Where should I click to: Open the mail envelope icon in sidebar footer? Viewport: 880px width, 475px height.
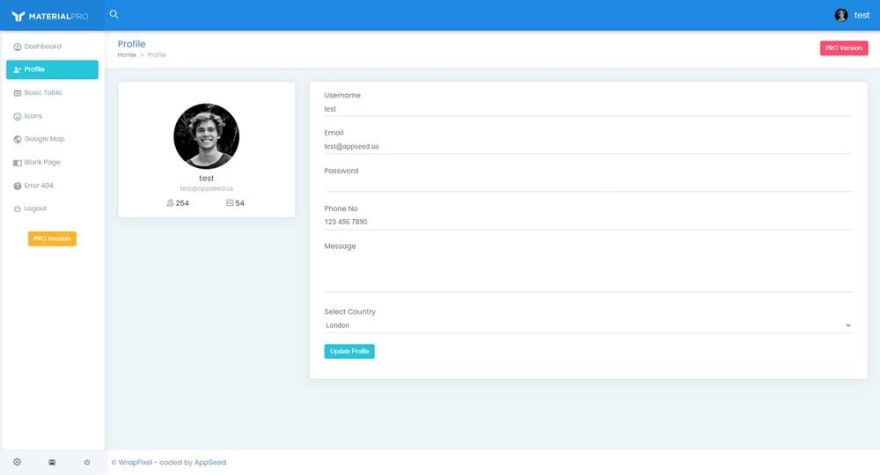pyautogui.click(x=52, y=462)
